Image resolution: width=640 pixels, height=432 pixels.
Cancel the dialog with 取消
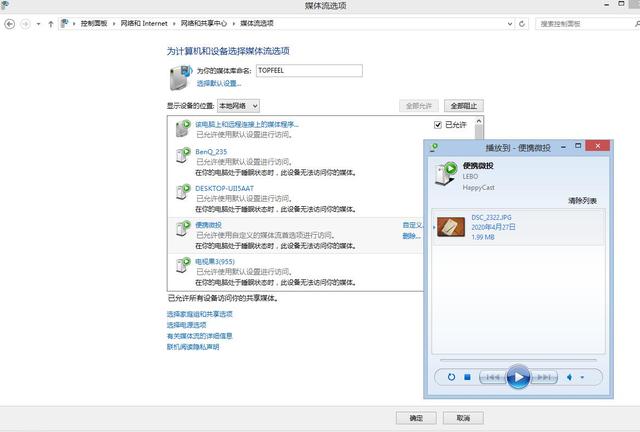click(x=463, y=418)
